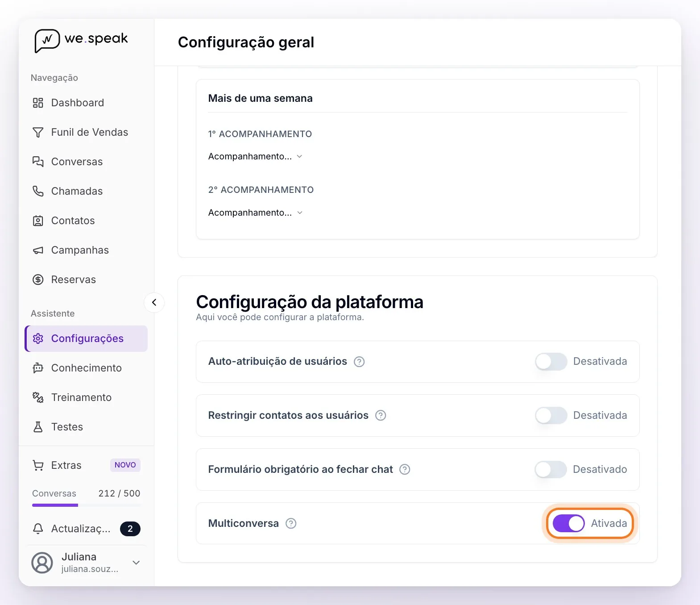This screenshot has width=700, height=605.
Task: Click the updates count badge showing 2
Action: 130,529
